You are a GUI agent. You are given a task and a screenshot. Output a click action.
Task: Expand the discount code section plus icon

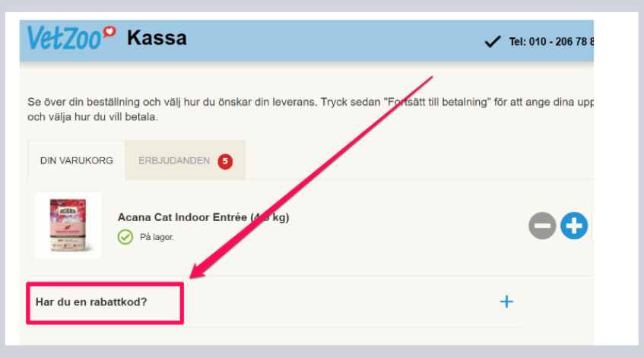(x=506, y=302)
